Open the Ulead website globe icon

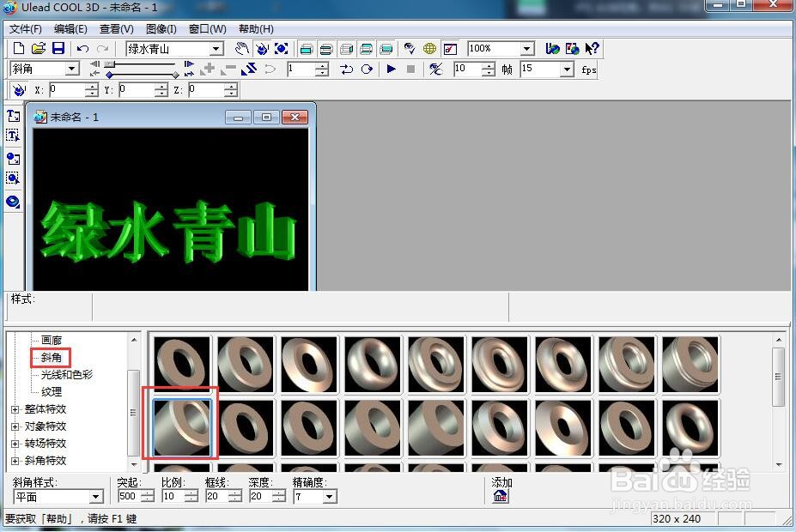pyautogui.click(x=552, y=49)
